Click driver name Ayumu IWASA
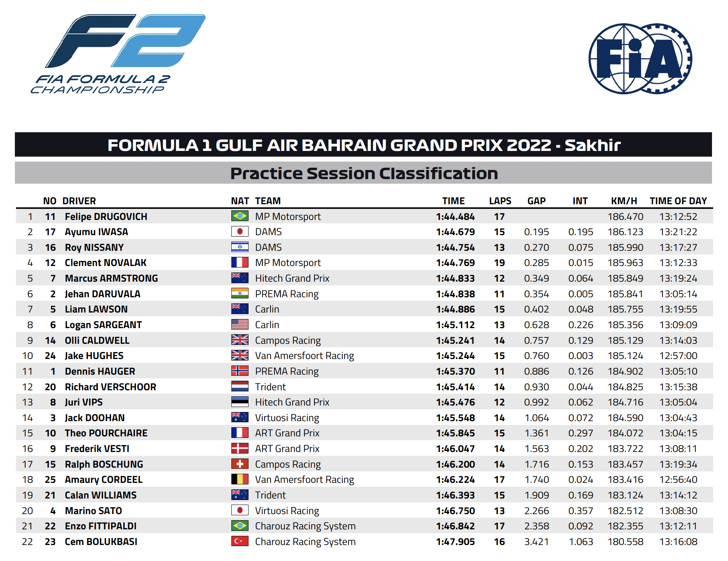The height and width of the screenshot is (561, 728). [96, 232]
